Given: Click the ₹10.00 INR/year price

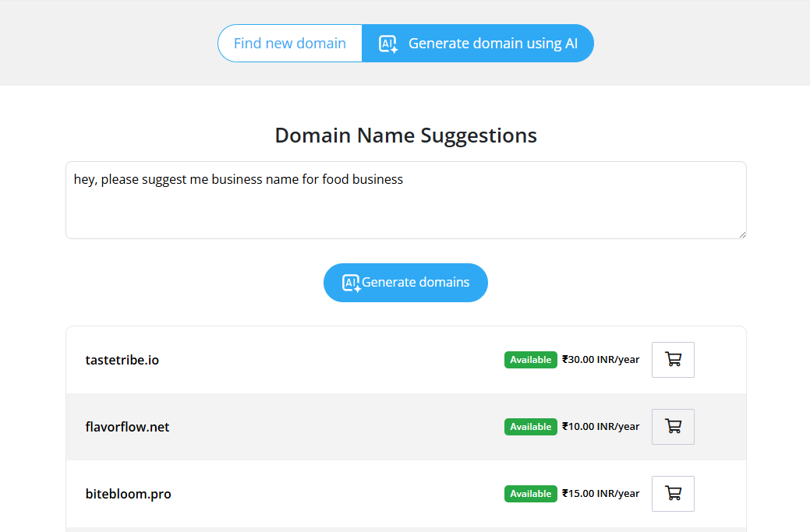Looking at the screenshot, I should pos(600,427).
